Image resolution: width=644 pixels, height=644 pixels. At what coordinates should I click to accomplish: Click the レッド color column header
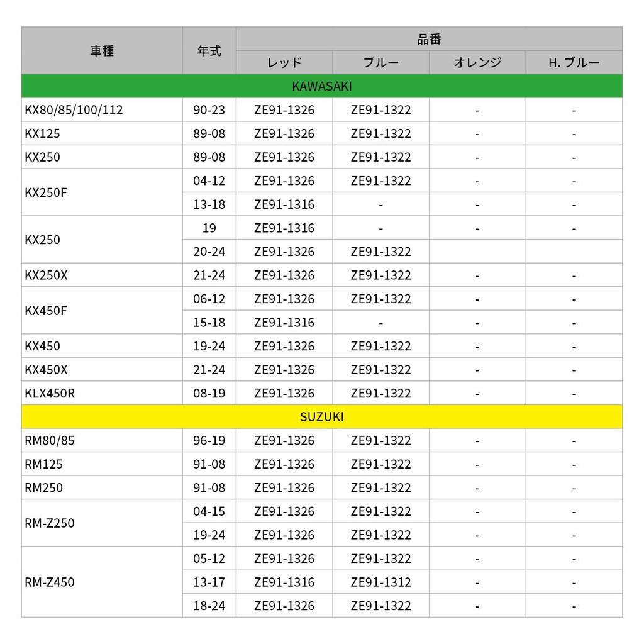pos(284,63)
